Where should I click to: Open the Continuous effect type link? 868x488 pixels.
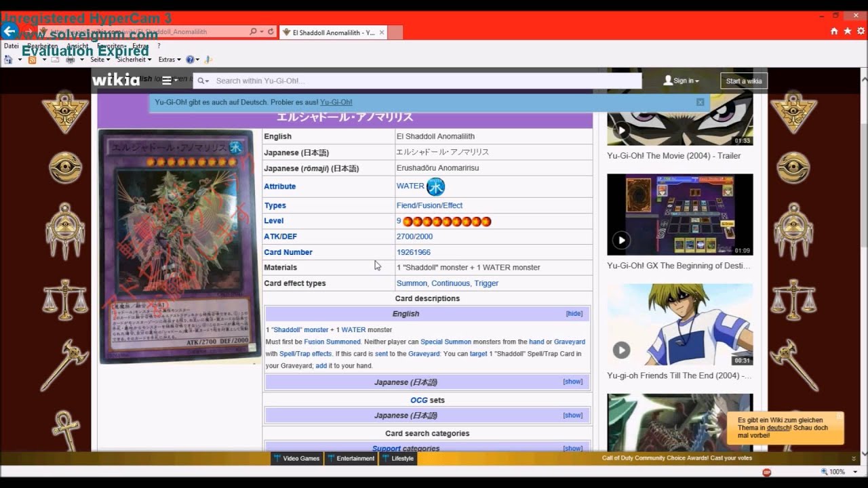(x=450, y=283)
